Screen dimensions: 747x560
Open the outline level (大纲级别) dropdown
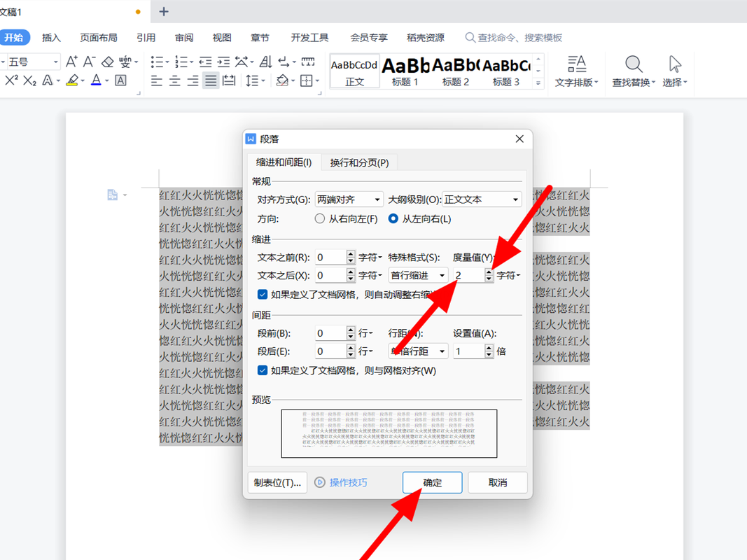482,199
